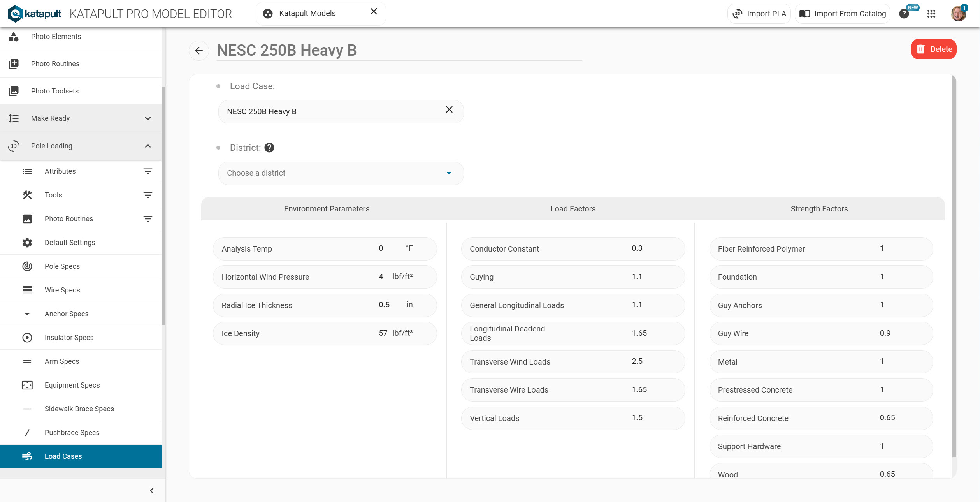Click the Photo Routines filter icon under Pole Loading
The width and height of the screenshot is (980, 502).
click(148, 219)
